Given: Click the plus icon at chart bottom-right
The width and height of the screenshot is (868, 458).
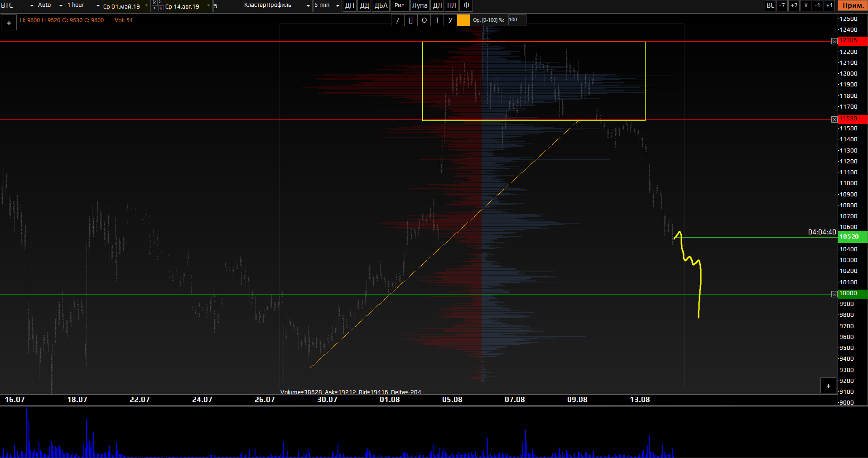Looking at the screenshot, I should tap(828, 386).
